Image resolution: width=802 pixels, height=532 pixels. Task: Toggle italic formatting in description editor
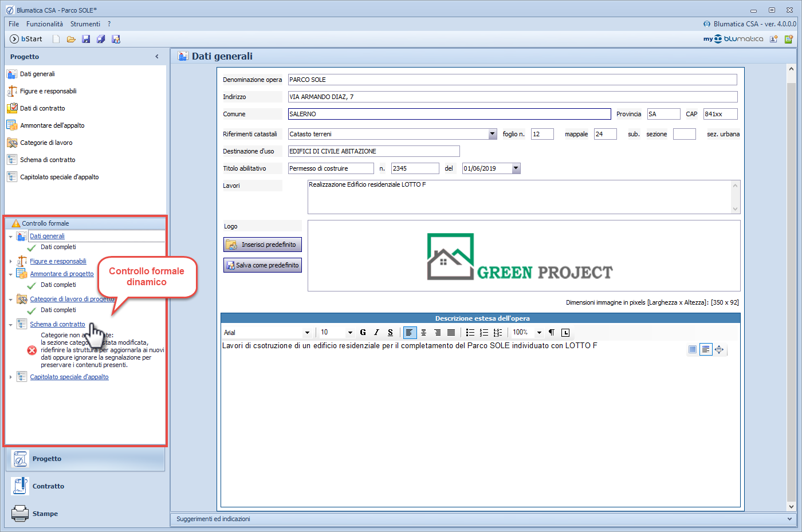tap(376, 332)
